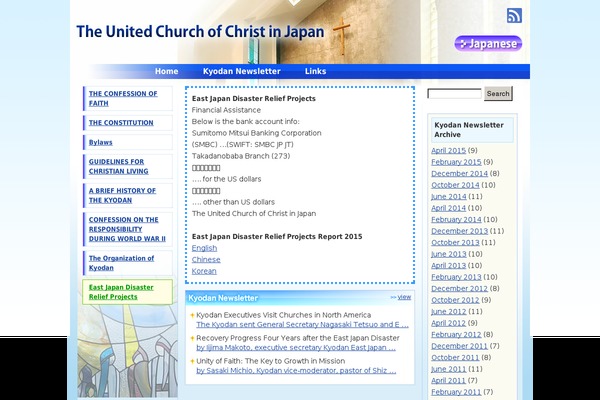Image resolution: width=600 pixels, height=400 pixels.
Task: Open December 2013 newsletter archive
Action: (x=460, y=231)
